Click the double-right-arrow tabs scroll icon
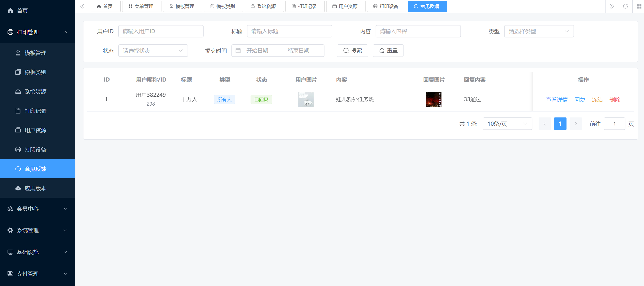This screenshot has height=286, width=644. point(612,6)
